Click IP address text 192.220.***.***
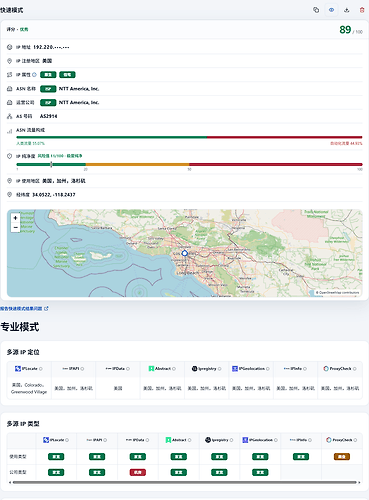 coord(51,47)
